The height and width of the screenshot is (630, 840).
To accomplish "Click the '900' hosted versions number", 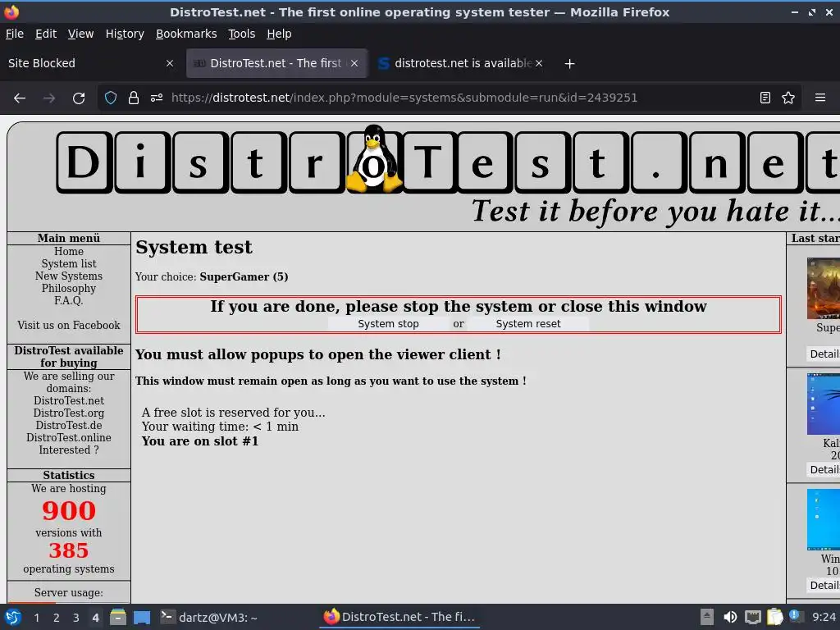I will pos(69,510).
